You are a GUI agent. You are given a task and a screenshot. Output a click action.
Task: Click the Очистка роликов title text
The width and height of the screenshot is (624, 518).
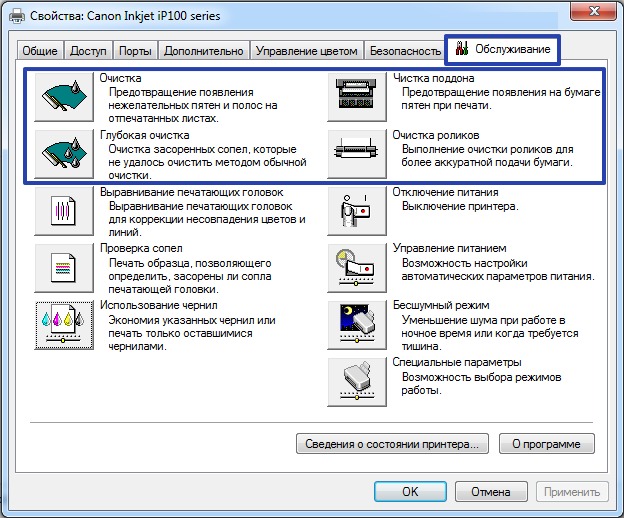[x=436, y=135]
